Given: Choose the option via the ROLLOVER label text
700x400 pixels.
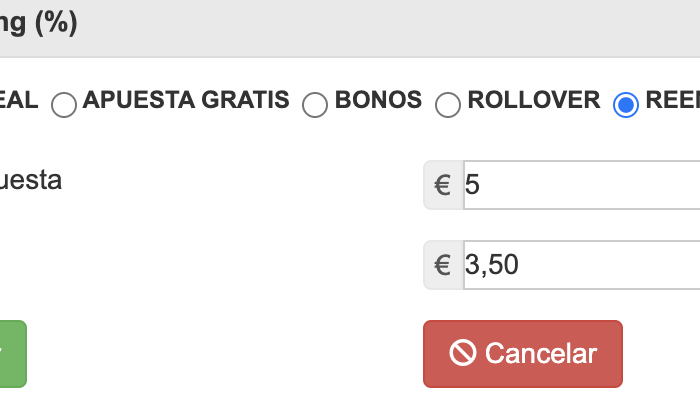Looking at the screenshot, I should pyautogui.click(x=533, y=100).
